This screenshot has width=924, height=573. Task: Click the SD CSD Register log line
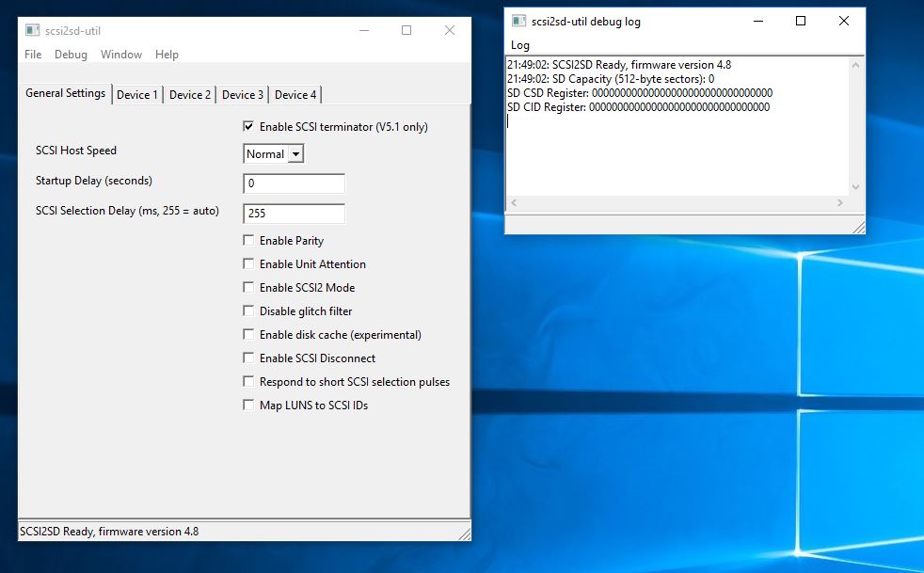[x=640, y=92]
